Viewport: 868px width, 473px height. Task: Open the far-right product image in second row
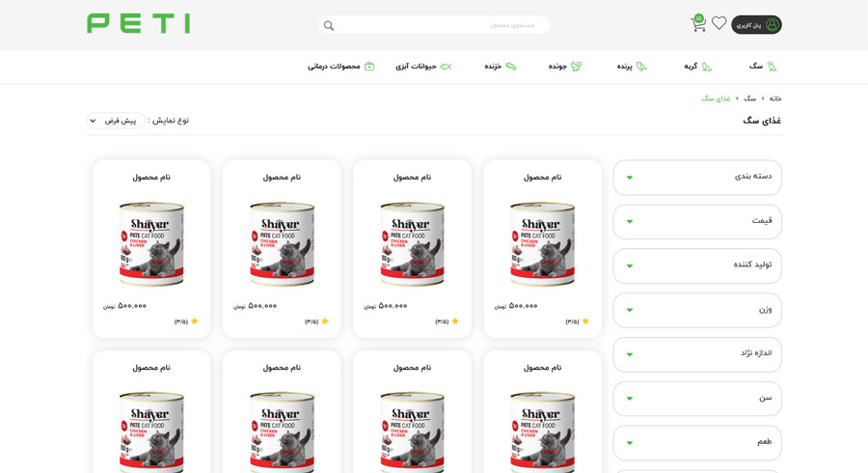coord(542,432)
